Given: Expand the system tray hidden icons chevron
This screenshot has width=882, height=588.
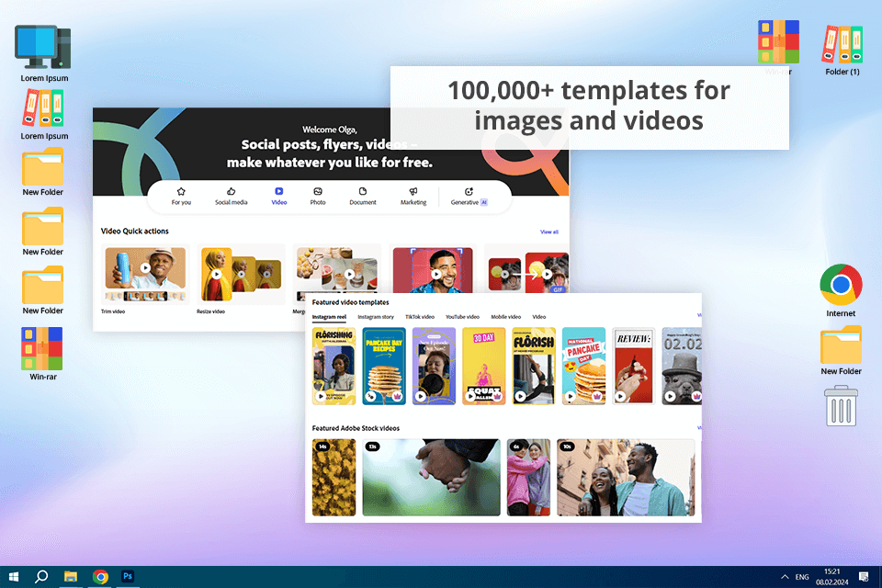Looking at the screenshot, I should pyautogui.click(x=785, y=577).
